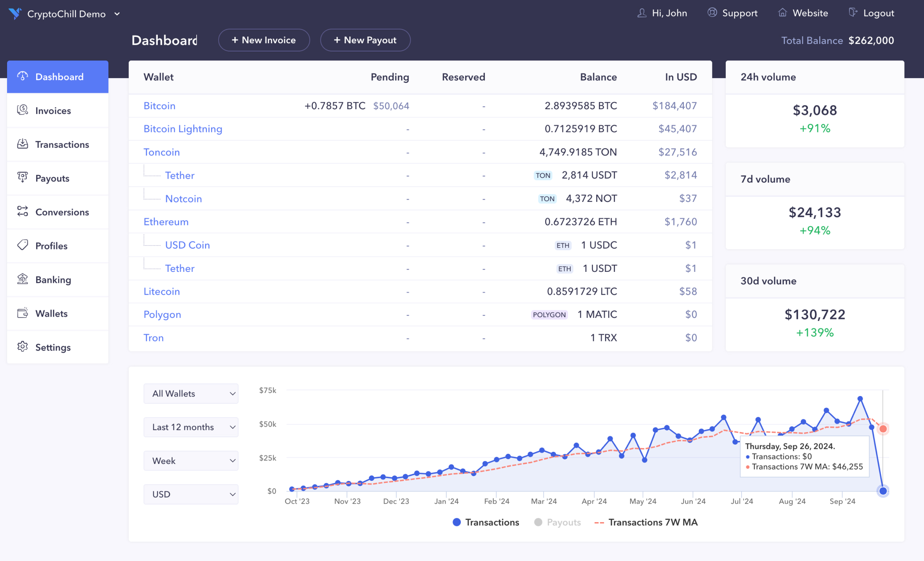Open the Last 12 months dropdown
The width and height of the screenshot is (924, 561).
point(191,427)
